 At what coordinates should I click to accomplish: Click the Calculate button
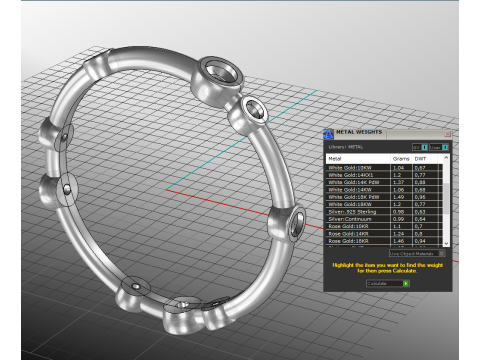coord(388,283)
